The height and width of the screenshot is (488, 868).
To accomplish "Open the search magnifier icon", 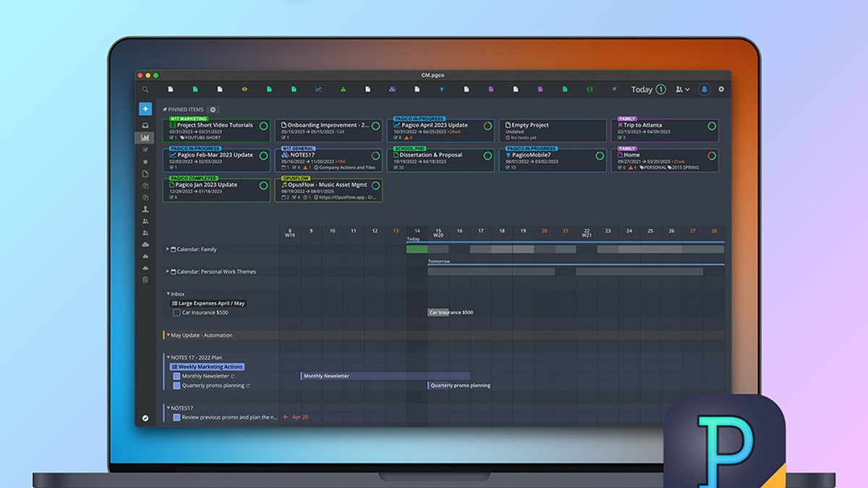I will tap(145, 90).
